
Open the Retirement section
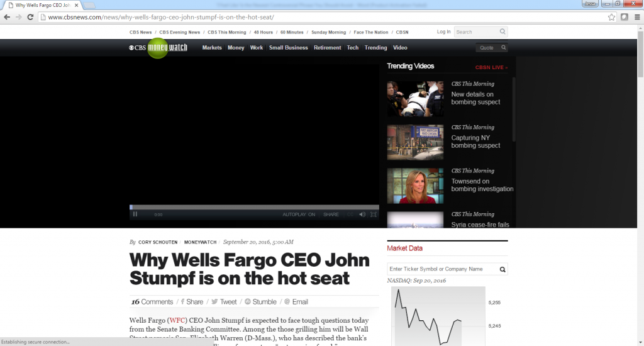(327, 48)
